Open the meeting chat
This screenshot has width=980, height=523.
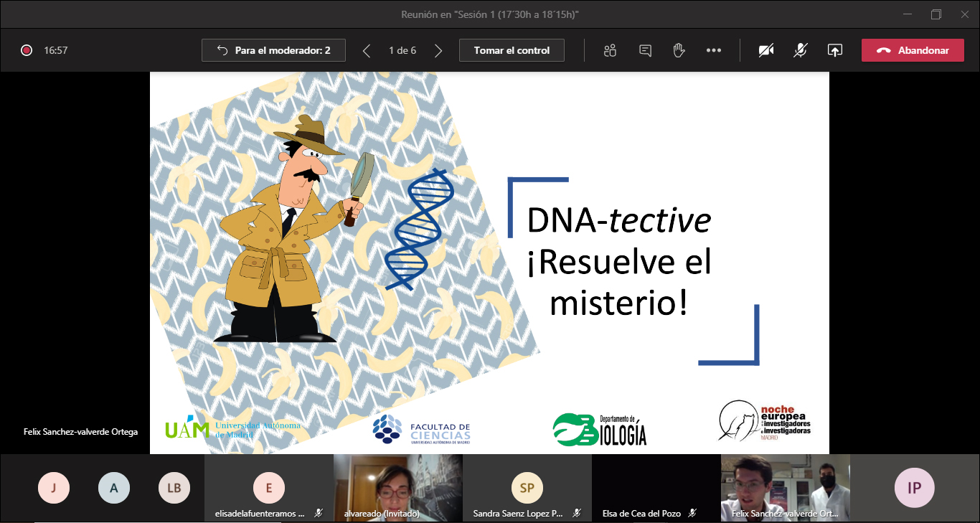[645, 50]
